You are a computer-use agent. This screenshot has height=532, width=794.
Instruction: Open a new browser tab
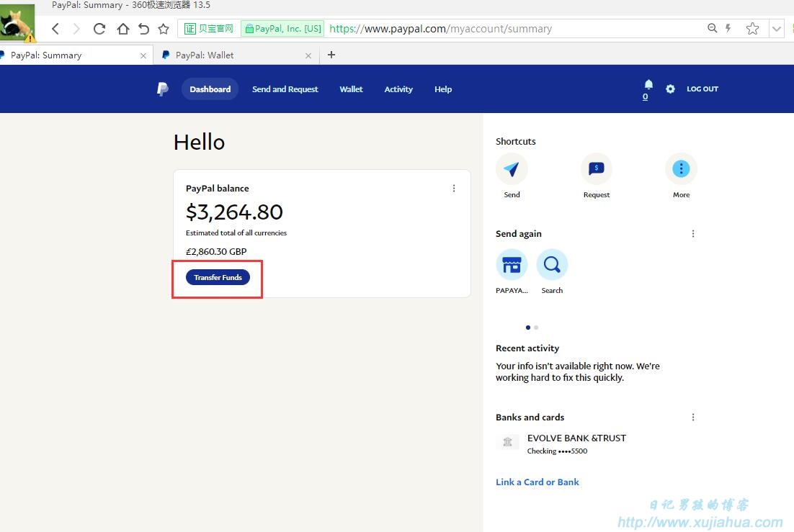click(331, 55)
